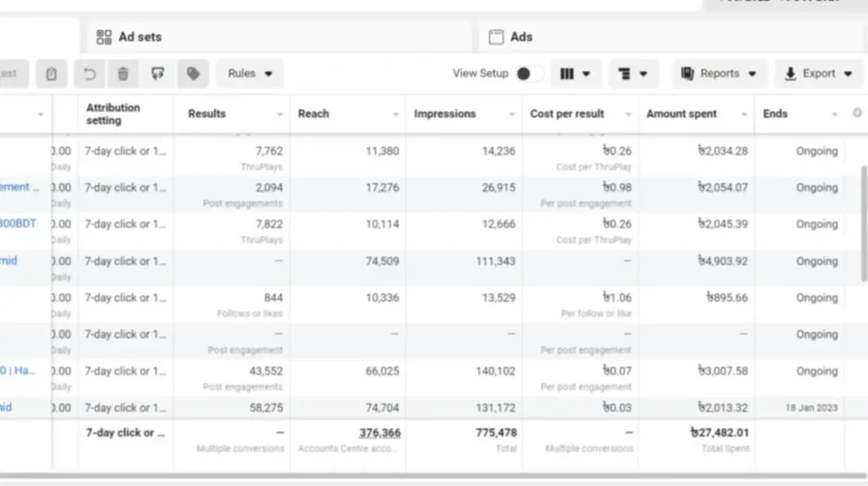
Task: Click the Ad sets grid icon
Action: pyautogui.click(x=104, y=37)
